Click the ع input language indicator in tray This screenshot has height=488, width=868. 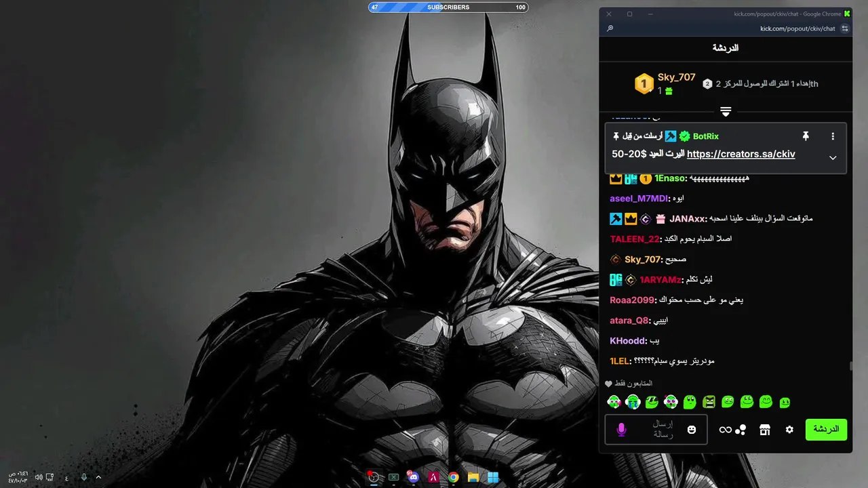66,478
